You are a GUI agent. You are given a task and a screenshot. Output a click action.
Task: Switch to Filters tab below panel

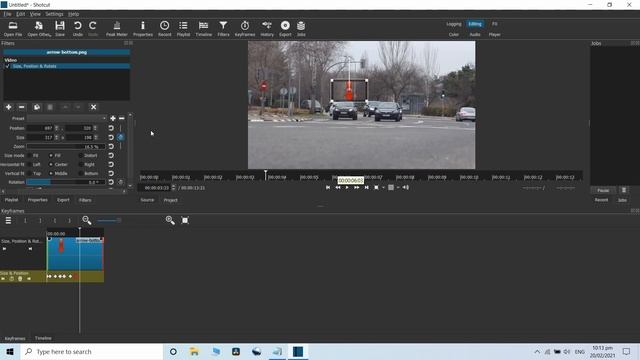pyautogui.click(x=85, y=200)
